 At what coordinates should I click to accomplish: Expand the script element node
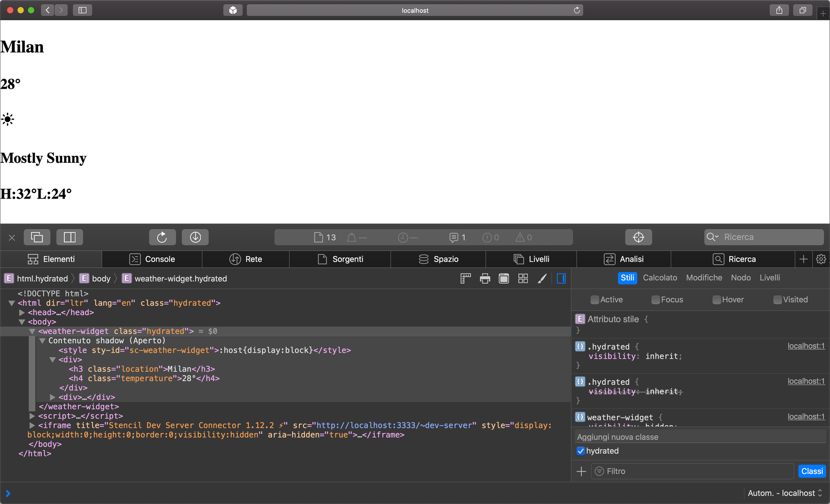click(32, 416)
